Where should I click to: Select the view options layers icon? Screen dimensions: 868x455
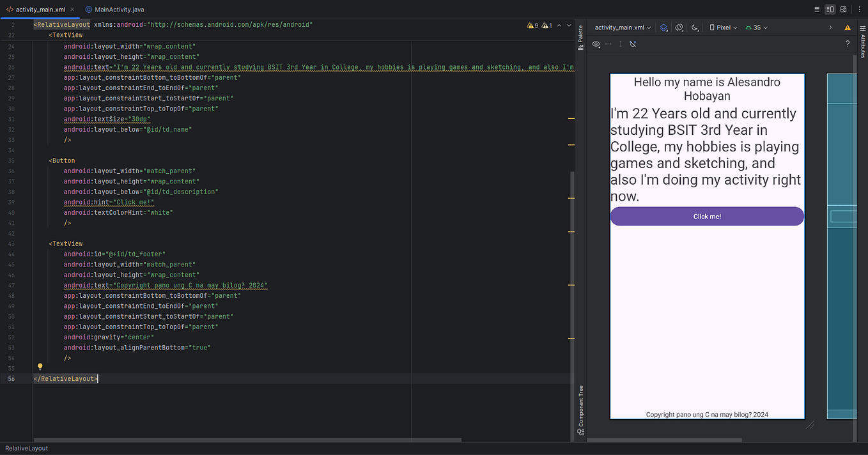663,27
